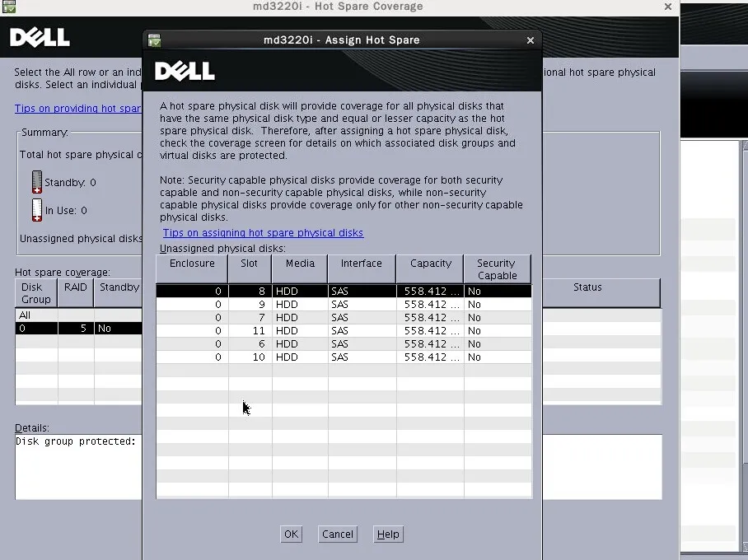Screen dimensions: 748x560
Task: Sort by the Capacity column header
Action: click(430, 269)
